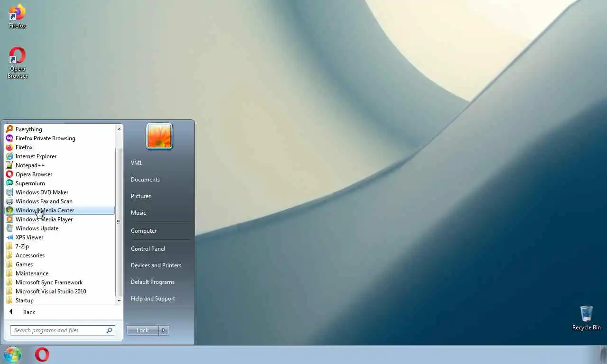
Task: Click the Opera icon pinned on the taskbar
Action: pyautogui.click(x=42, y=355)
